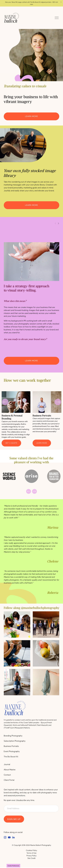Open the hamburger navigation menu
63x868 pixels.
click(57, 18)
